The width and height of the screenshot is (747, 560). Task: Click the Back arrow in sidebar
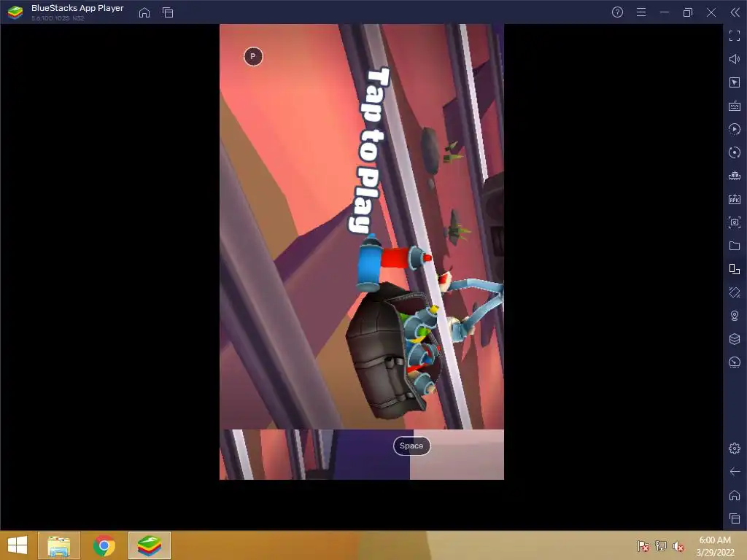(x=735, y=472)
